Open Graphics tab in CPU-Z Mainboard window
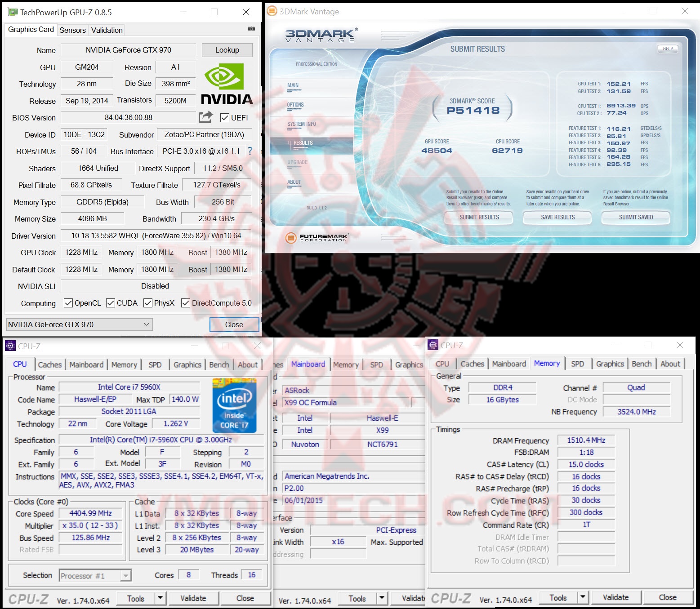 409,365
